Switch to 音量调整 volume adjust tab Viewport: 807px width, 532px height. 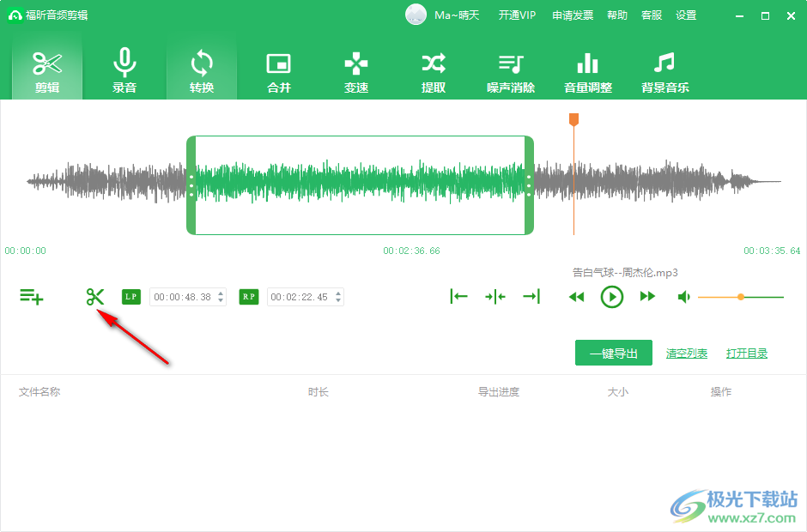[588, 71]
